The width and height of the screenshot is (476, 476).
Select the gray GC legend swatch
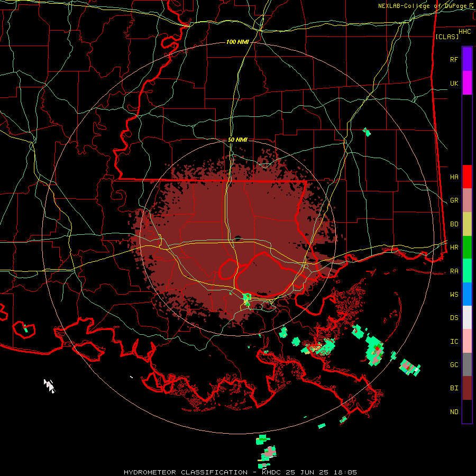[467, 364]
